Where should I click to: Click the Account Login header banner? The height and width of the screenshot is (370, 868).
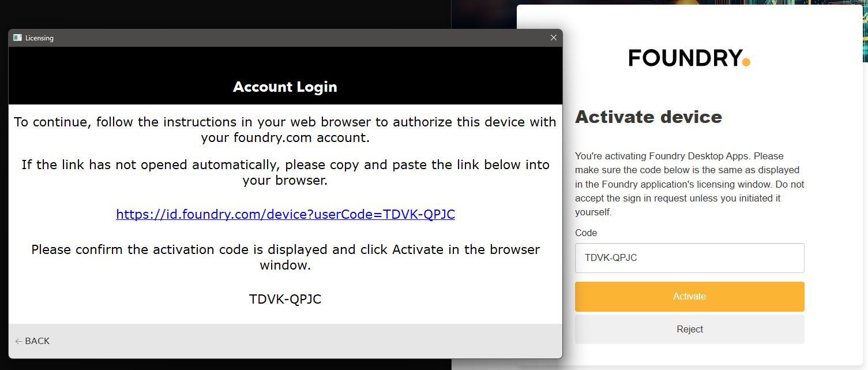[x=285, y=76]
